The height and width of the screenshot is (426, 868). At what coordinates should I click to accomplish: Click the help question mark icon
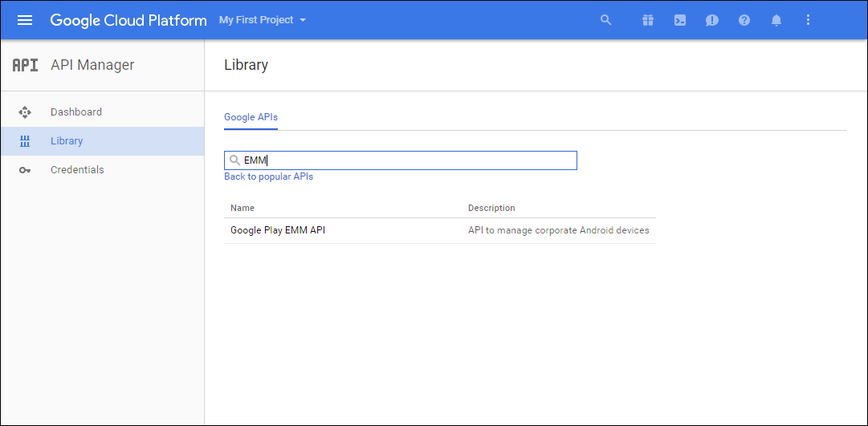(x=744, y=20)
